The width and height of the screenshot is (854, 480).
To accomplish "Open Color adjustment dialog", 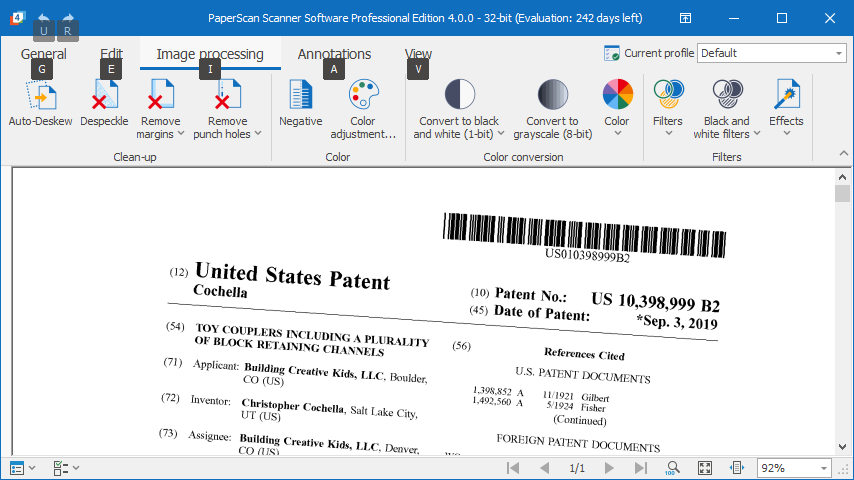I will pos(363,109).
